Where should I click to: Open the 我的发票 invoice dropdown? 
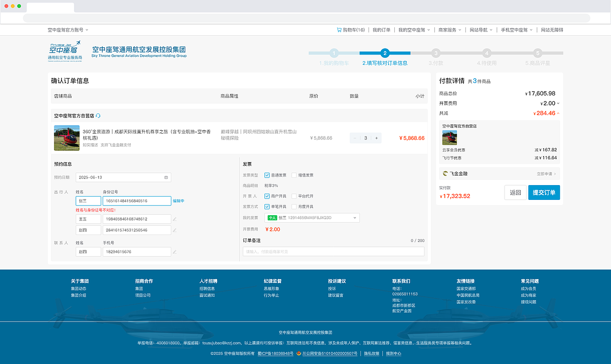click(354, 217)
